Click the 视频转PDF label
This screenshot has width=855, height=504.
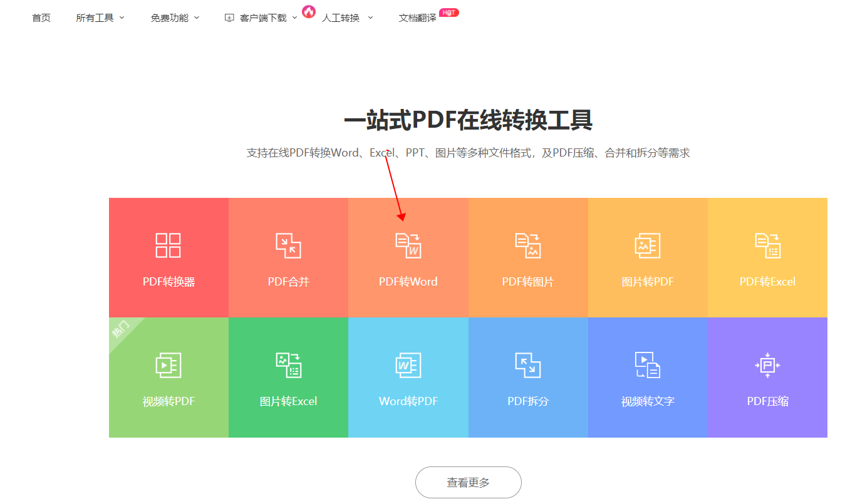(168, 401)
